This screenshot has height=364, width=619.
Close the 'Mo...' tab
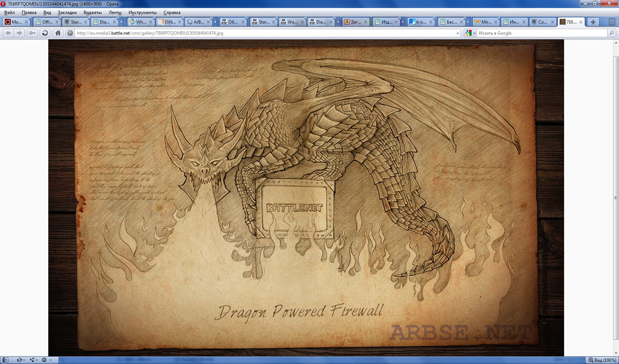click(26, 22)
